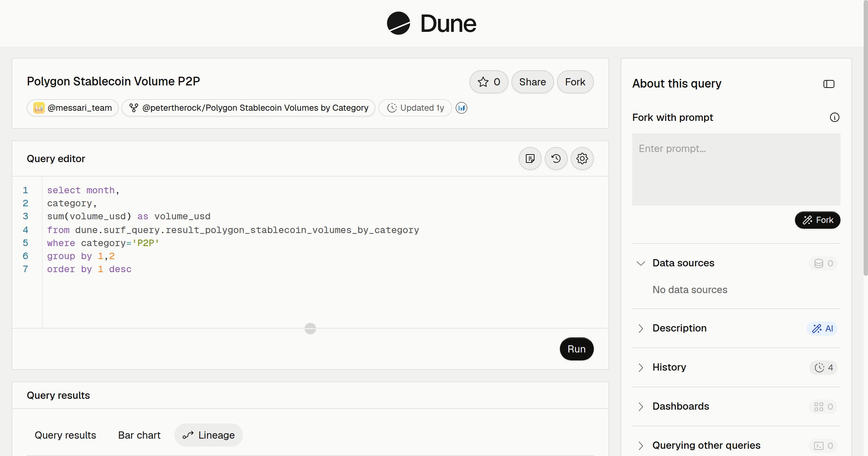Click the Polygon chain badge icon

pos(461,108)
